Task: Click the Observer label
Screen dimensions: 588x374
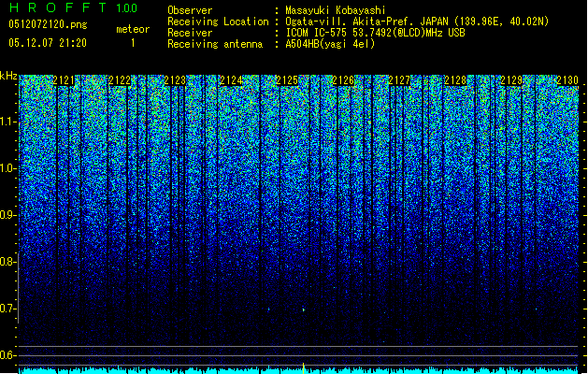Action: (190, 10)
